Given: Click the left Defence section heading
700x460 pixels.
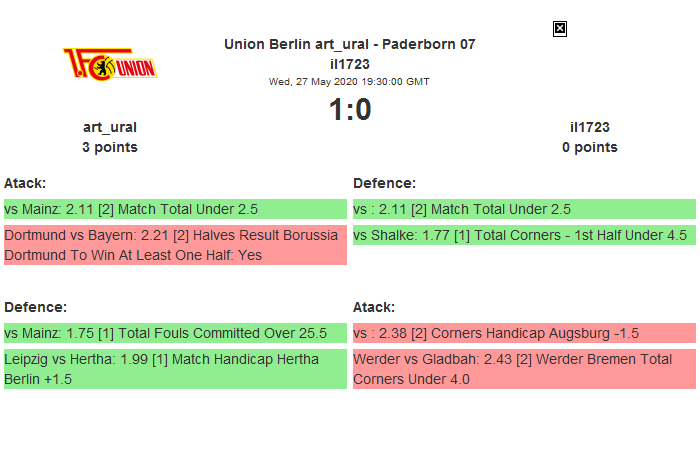Looking at the screenshot, I should click(x=35, y=307).
